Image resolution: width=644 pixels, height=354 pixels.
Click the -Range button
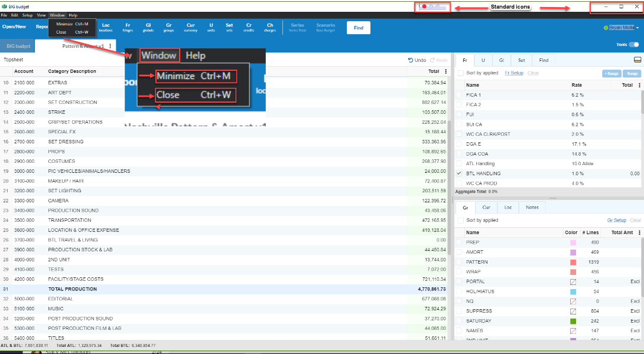coord(632,73)
